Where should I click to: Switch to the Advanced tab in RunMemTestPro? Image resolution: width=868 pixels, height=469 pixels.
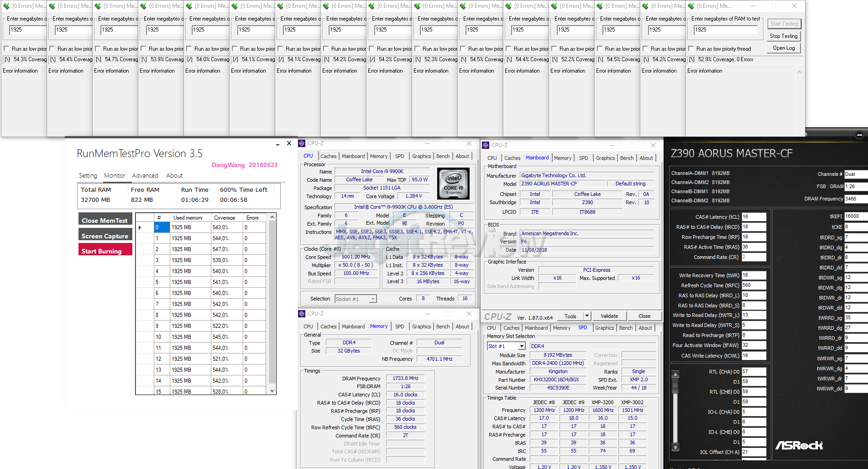coord(145,175)
